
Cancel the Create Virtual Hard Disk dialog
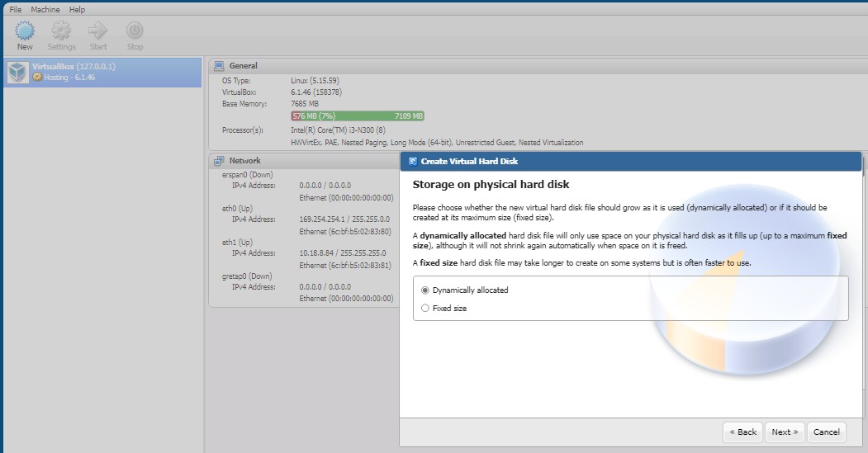(826, 432)
